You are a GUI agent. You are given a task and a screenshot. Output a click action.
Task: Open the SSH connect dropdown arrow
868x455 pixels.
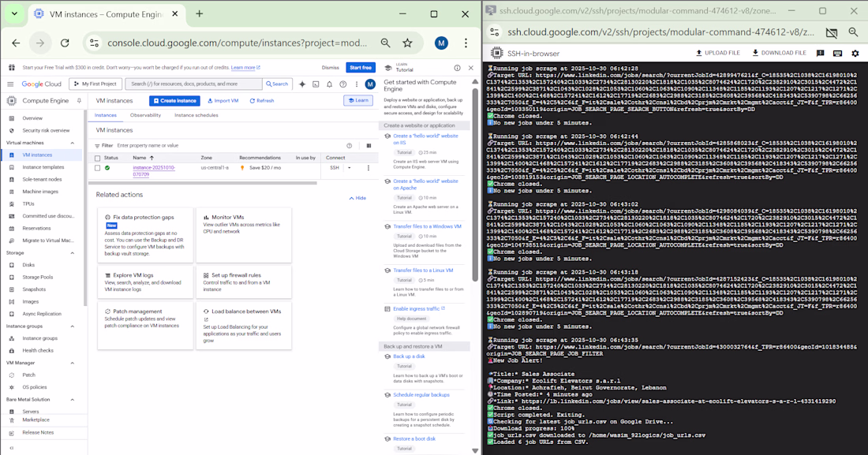(x=350, y=168)
